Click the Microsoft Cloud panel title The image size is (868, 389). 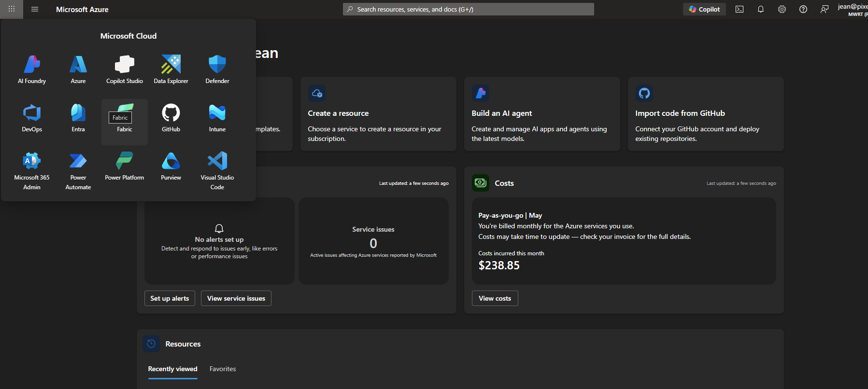point(128,36)
